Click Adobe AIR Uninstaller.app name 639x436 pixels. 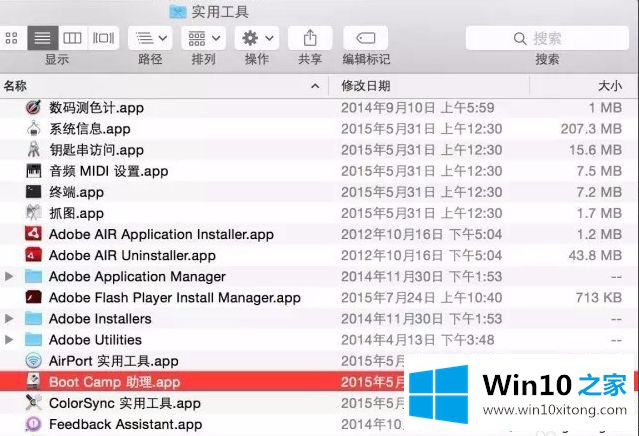132,255
